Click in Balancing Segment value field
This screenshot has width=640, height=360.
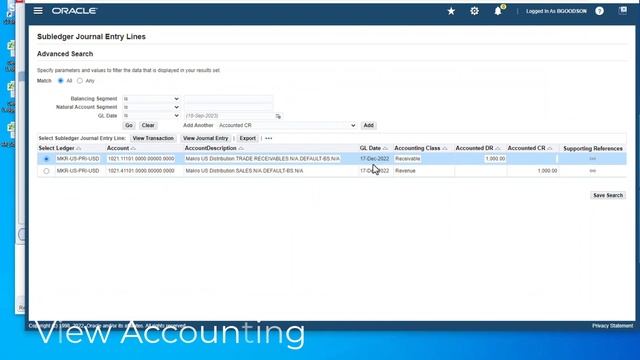[x=228, y=99]
